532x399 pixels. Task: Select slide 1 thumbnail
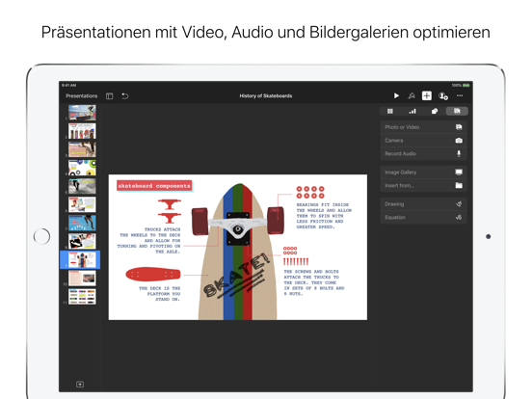click(82, 113)
